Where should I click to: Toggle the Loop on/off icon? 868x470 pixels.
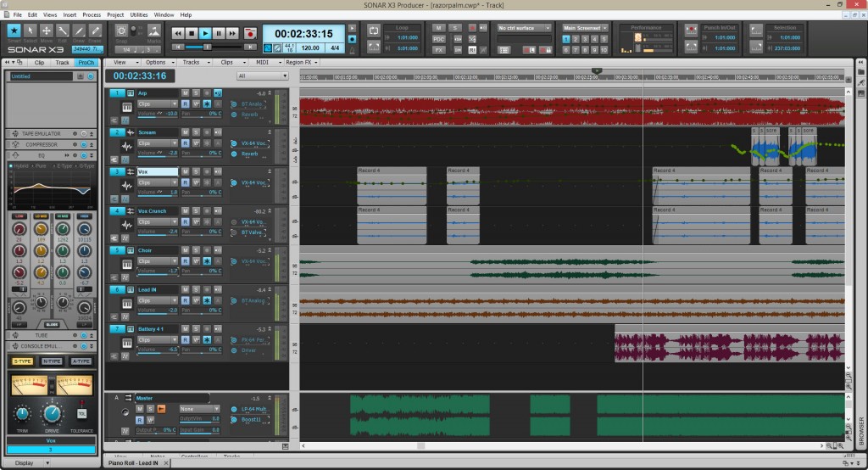[374, 31]
